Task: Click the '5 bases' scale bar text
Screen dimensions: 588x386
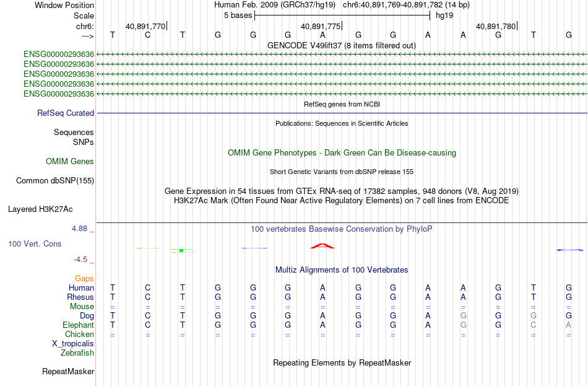Action: pyautogui.click(x=238, y=15)
